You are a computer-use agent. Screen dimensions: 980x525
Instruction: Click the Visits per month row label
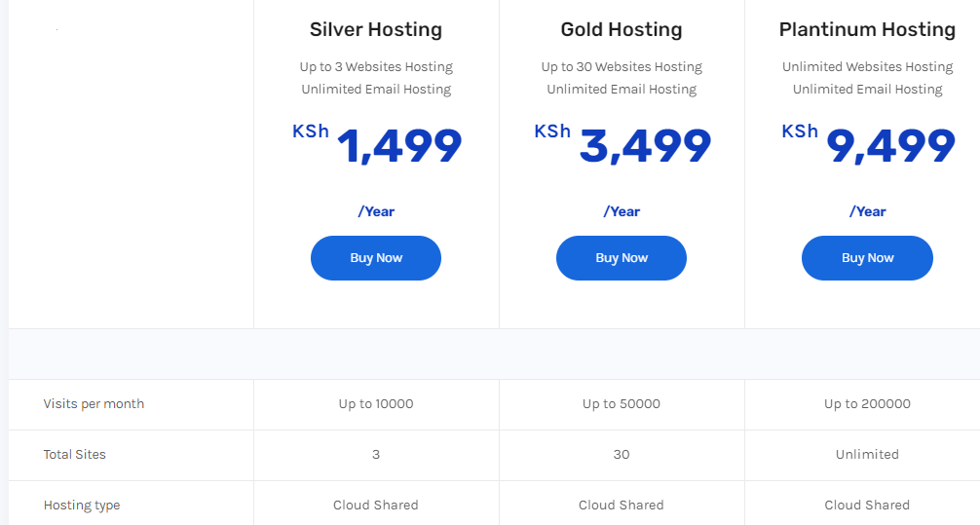click(x=94, y=404)
